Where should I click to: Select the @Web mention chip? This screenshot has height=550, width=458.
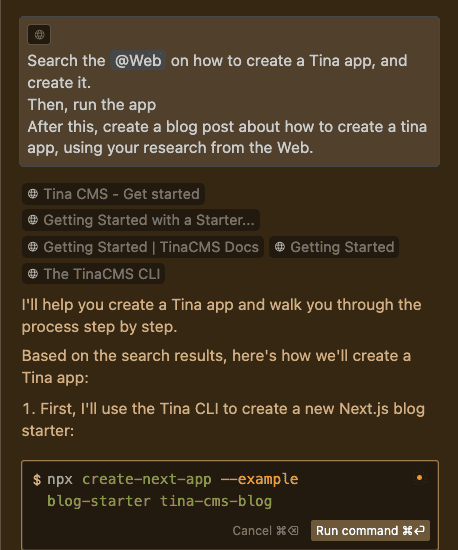(138, 60)
